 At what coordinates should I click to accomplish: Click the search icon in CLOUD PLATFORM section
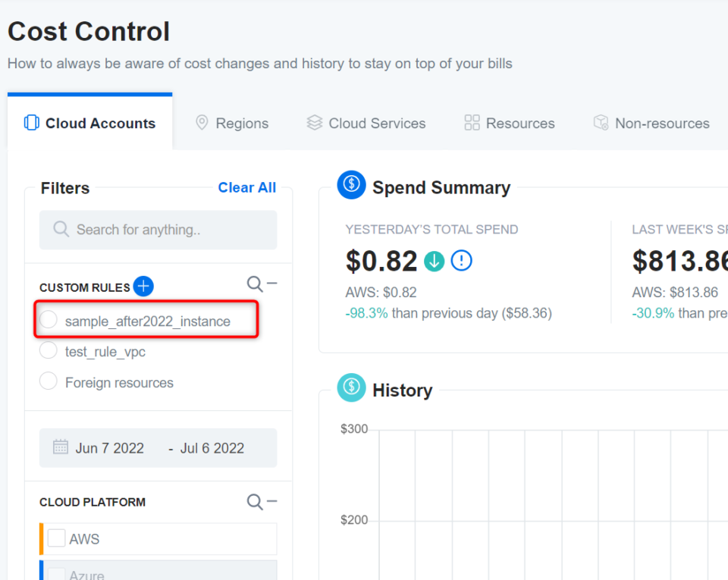click(254, 501)
